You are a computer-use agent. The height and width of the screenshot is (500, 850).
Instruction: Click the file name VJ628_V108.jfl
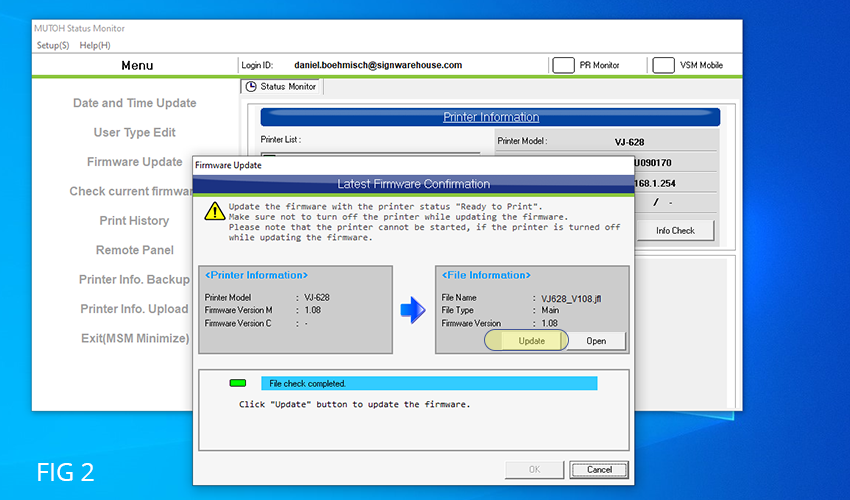tap(571, 298)
